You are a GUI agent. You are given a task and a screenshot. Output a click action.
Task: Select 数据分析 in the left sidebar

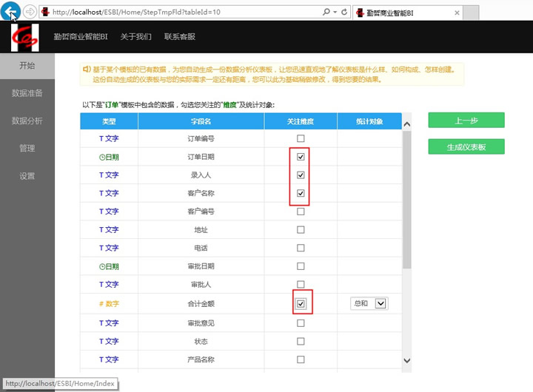27,121
